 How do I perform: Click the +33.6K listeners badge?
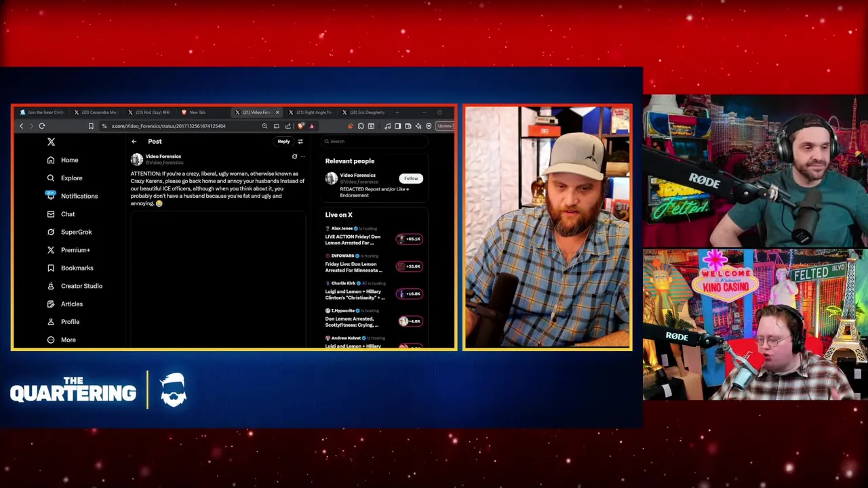pos(410,266)
